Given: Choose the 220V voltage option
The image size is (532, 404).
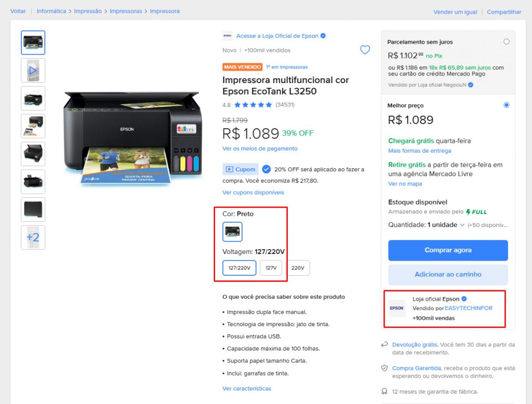Looking at the screenshot, I should pyautogui.click(x=298, y=268).
